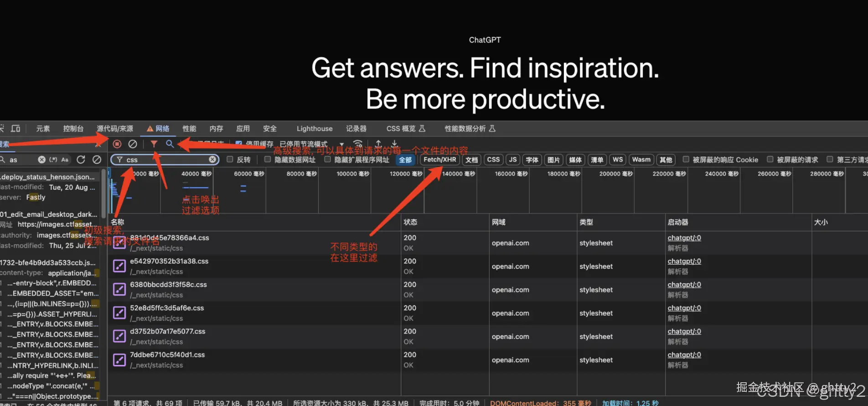Enable 隐藏扩展程序网址 checkbox
The image size is (868, 406).
pyautogui.click(x=327, y=159)
